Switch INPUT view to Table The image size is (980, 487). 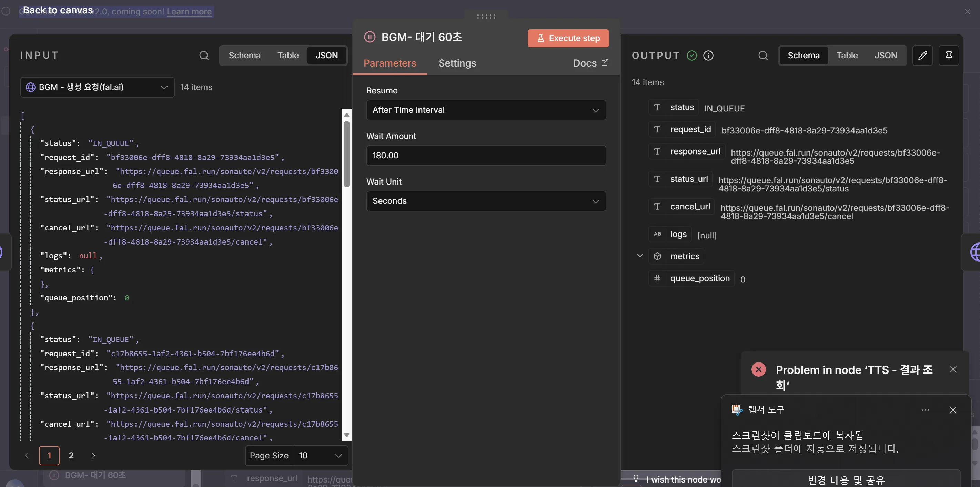[288, 56]
